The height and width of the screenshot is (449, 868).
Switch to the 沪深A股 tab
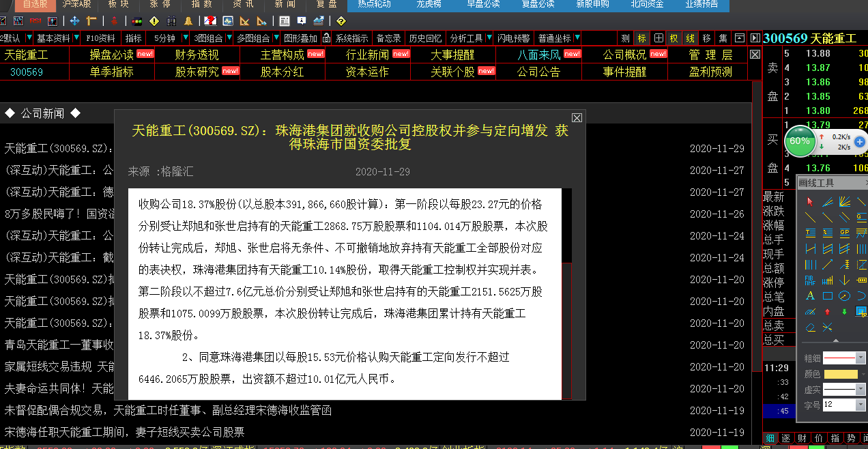[76, 5]
